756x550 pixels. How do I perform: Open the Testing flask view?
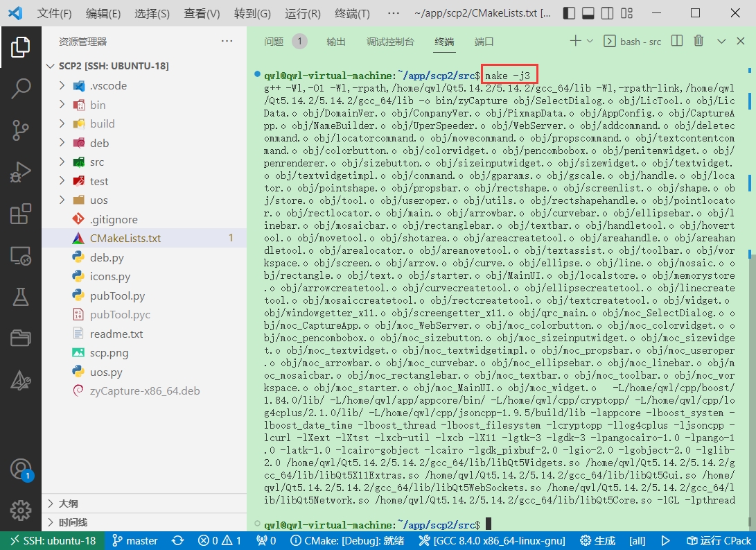click(20, 297)
